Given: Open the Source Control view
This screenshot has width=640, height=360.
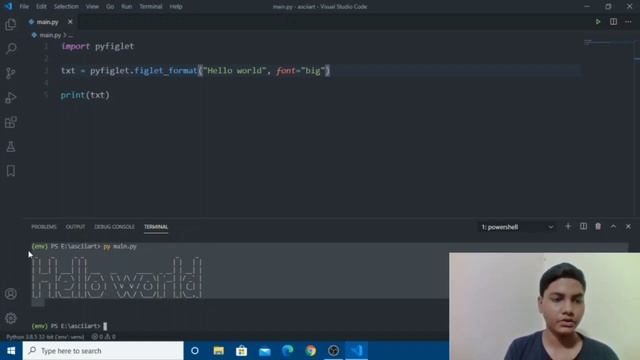Looking at the screenshot, I should point(11,73).
